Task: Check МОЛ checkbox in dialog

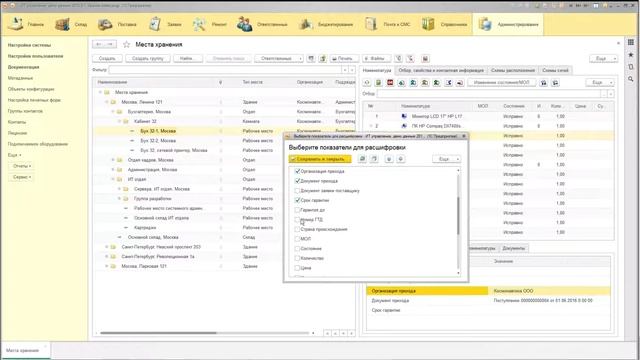Action: 297,239
